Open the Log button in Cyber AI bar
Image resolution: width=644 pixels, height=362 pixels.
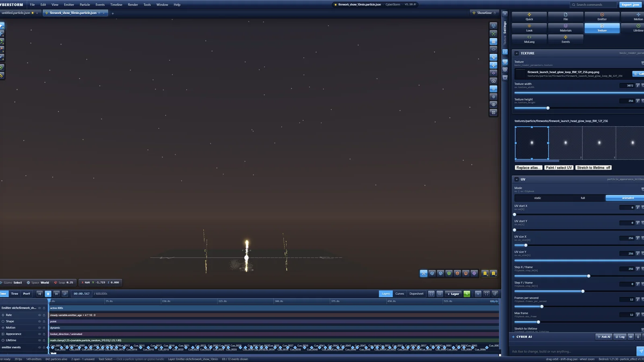tap(620, 337)
